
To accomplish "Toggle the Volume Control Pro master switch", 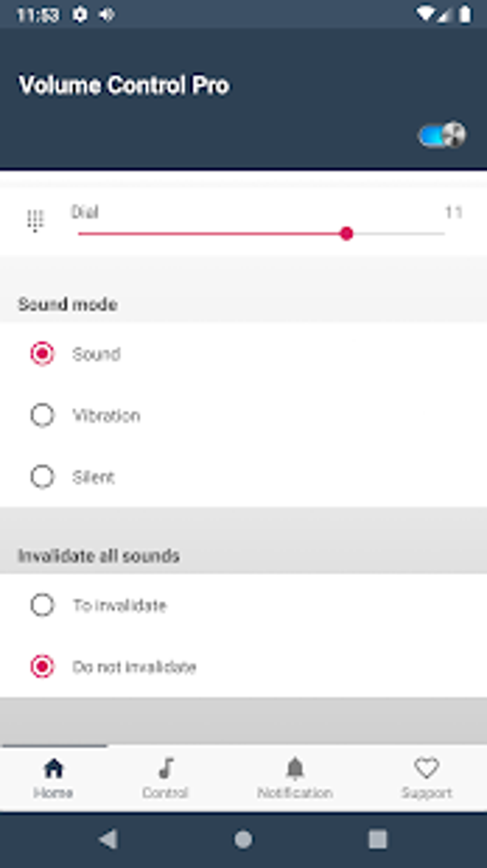I will click(x=442, y=136).
